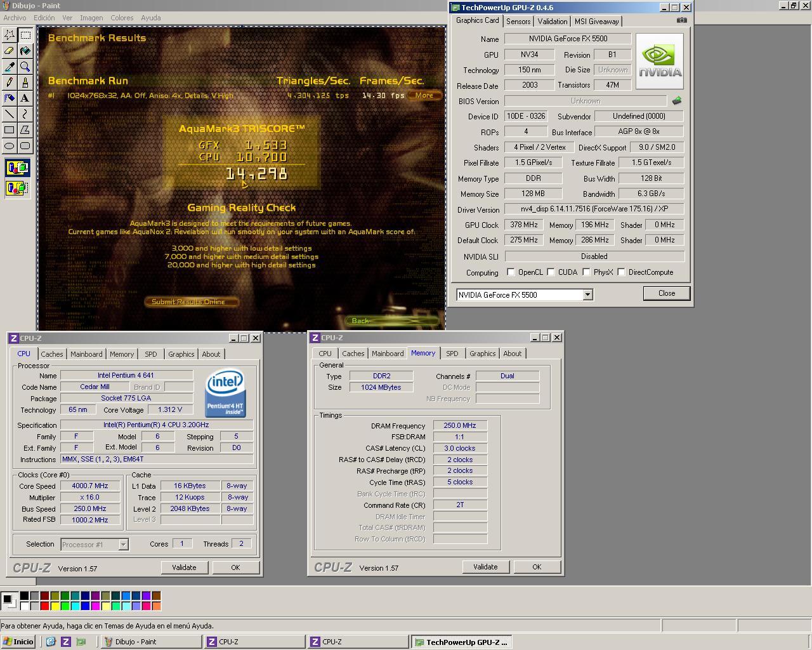Select the white color swatch
Image resolution: width=812 pixels, height=650 pixels.
point(24,606)
